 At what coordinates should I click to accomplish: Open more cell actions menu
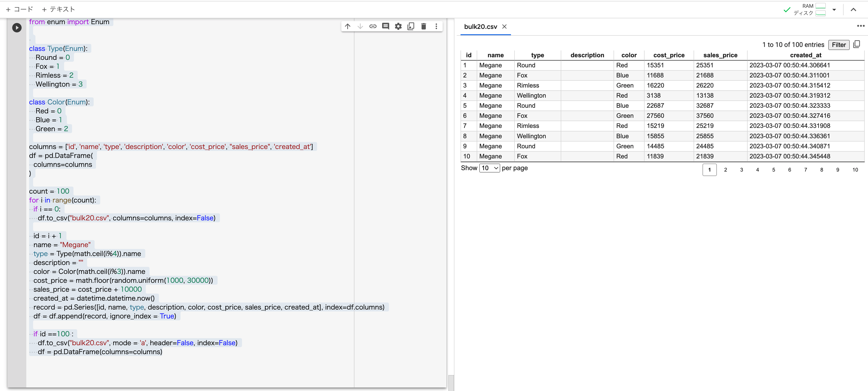click(x=436, y=26)
